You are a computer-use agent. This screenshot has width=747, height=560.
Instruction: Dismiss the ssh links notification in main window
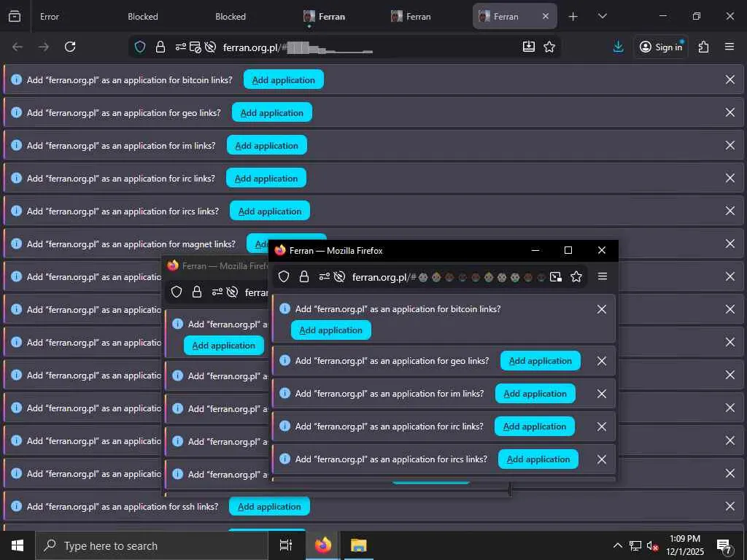[x=729, y=506]
